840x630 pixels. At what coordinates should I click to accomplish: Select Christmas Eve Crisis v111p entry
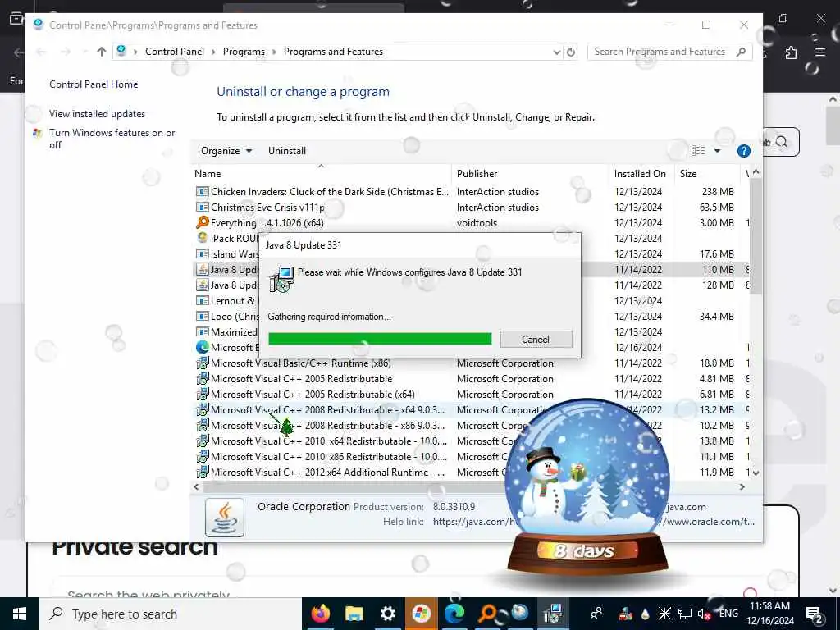click(267, 208)
